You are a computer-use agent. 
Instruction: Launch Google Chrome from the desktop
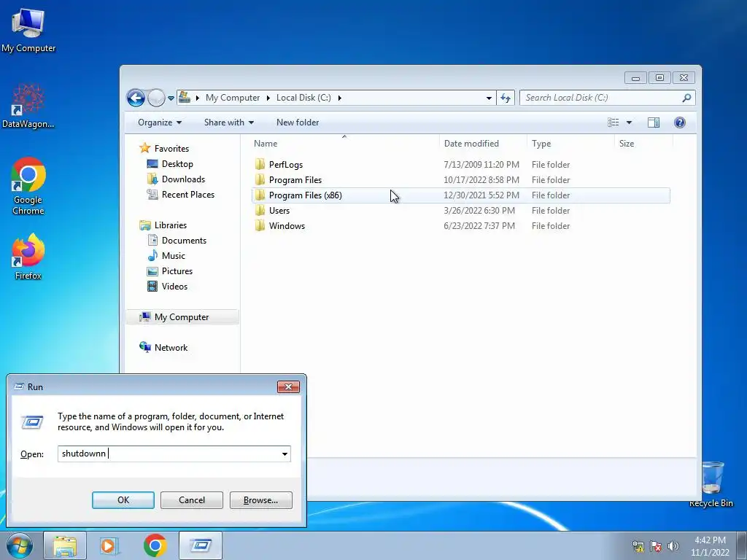[x=28, y=186]
